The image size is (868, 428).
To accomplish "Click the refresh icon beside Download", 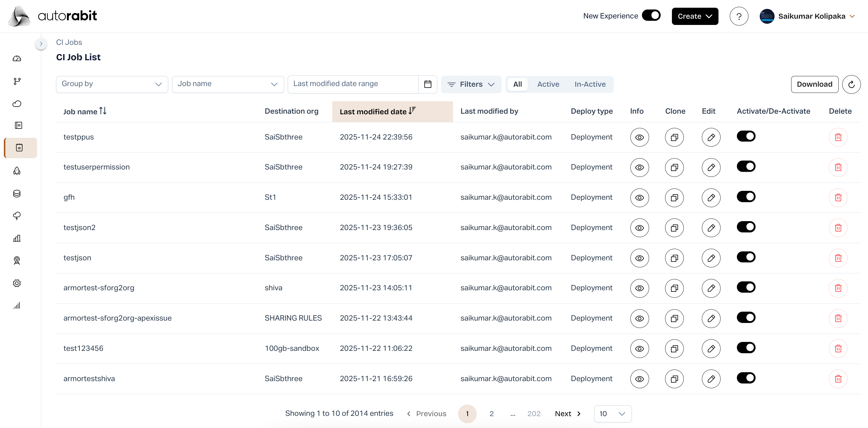I will pos(851,84).
